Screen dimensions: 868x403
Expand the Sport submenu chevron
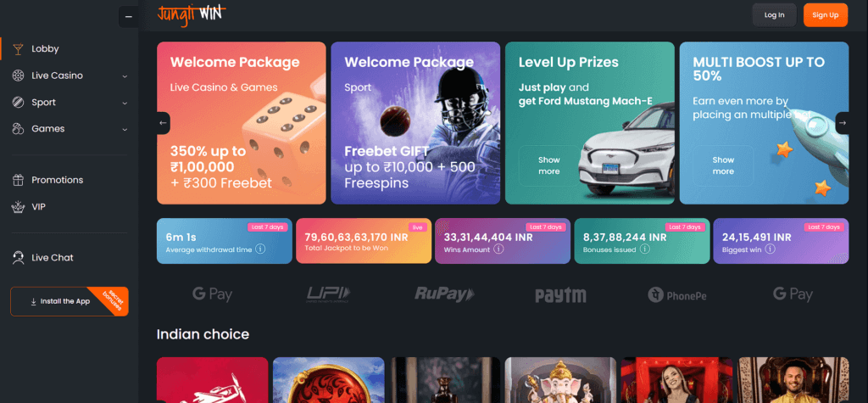125,103
